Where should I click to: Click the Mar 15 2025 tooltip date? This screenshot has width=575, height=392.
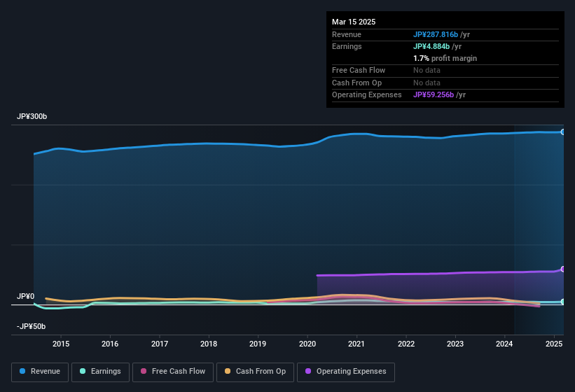pos(354,22)
